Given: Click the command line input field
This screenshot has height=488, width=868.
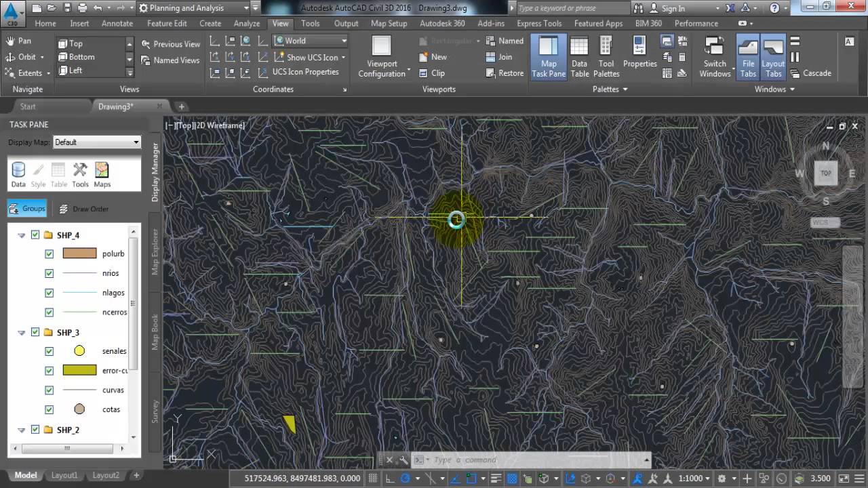Looking at the screenshot, I should pyautogui.click(x=536, y=460).
